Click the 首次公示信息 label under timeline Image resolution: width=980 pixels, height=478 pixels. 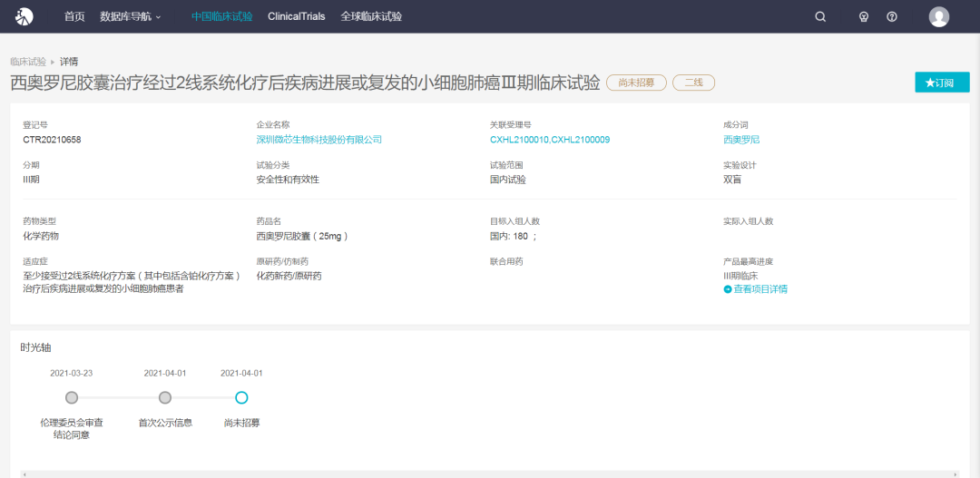165,423
